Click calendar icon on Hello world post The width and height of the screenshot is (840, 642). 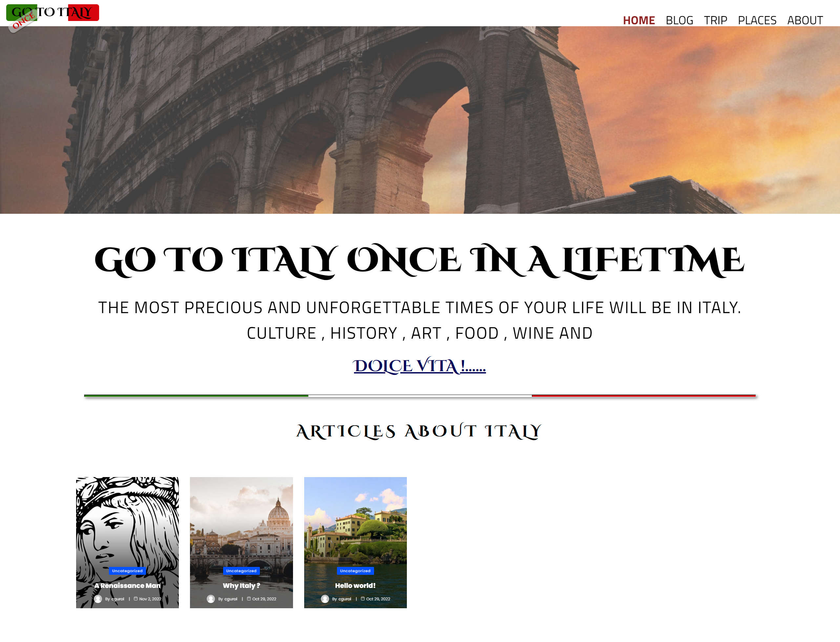click(363, 598)
